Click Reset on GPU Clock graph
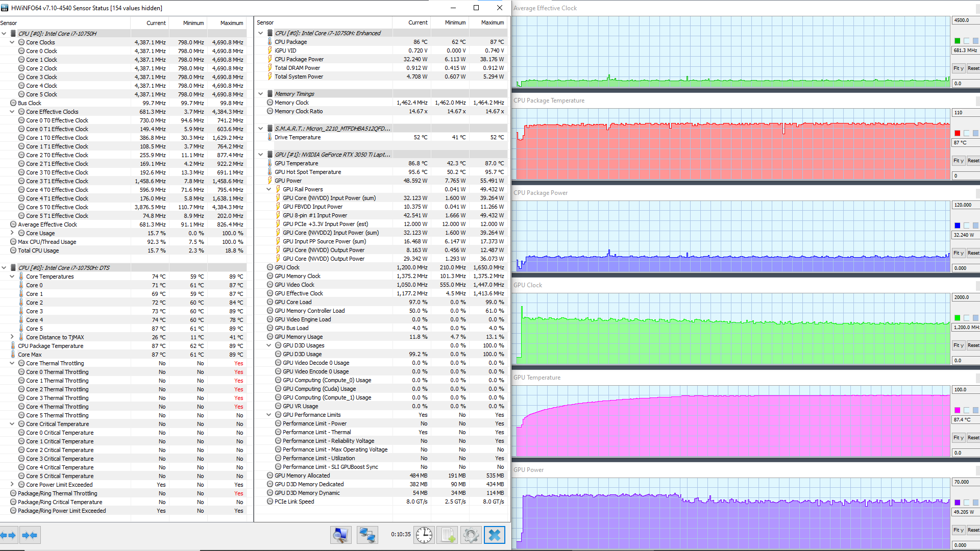 [973, 345]
